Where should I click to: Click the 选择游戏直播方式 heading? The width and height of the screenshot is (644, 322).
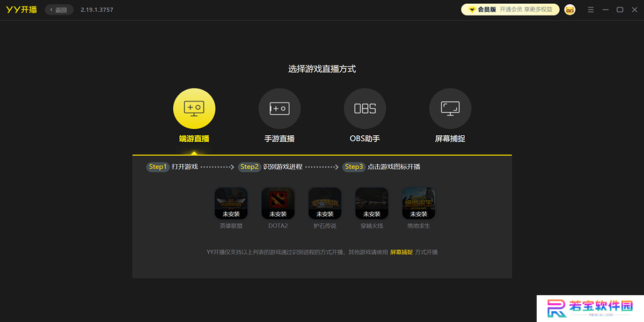click(x=322, y=69)
